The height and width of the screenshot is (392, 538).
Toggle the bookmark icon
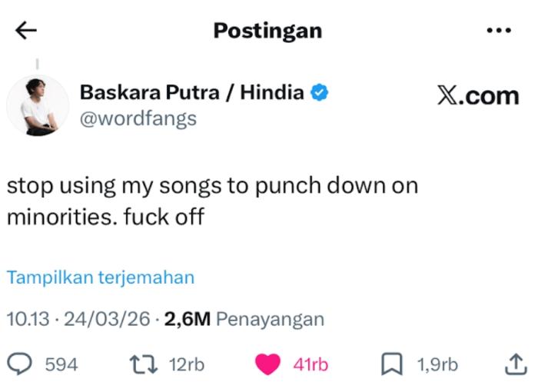(x=392, y=364)
